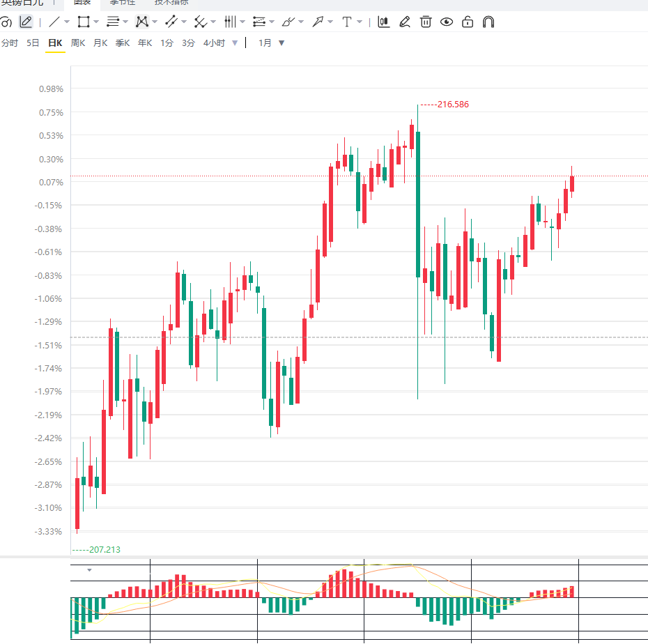Expand the text tool dropdown
648x644 pixels.
pyautogui.click(x=360, y=22)
